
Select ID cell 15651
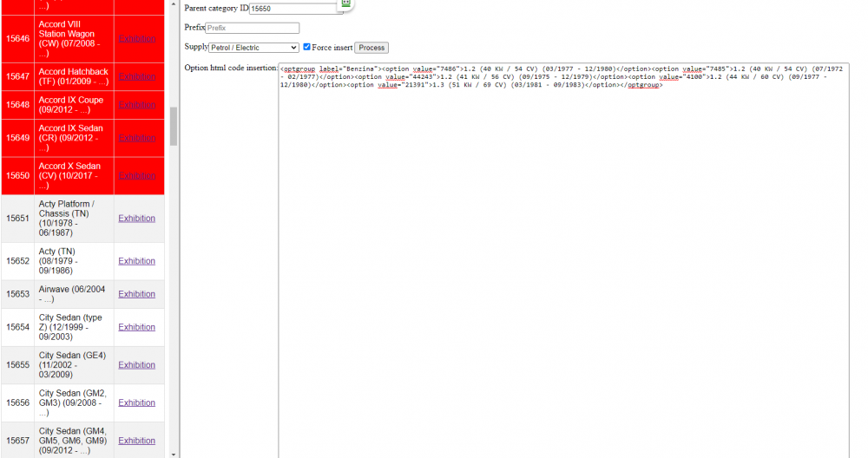[x=17, y=219]
